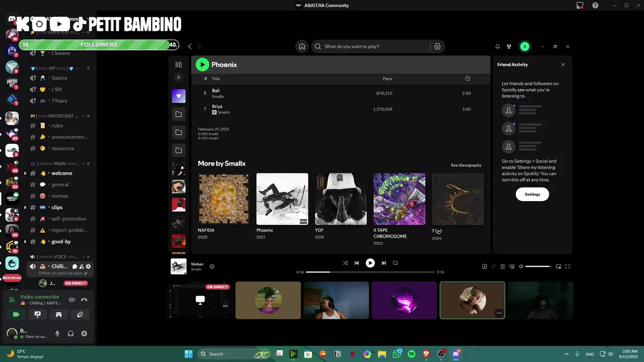Skip to next track
644x362 pixels.
(x=384, y=263)
